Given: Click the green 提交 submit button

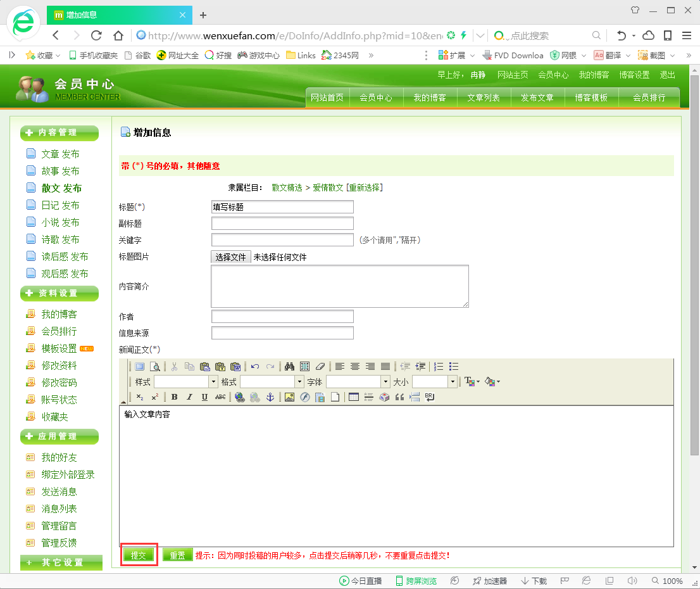Looking at the screenshot, I should coord(139,555).
